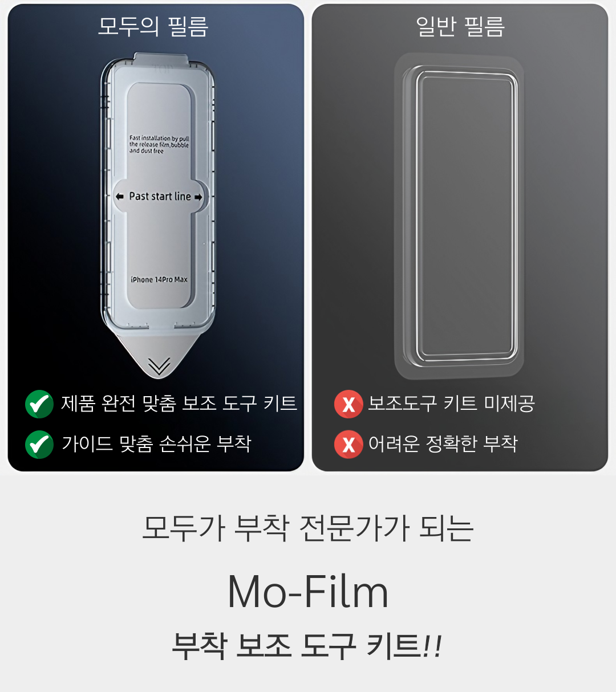Click the 제품 완전 맞춤 보조 도구 키트 text
The image size is (616, 692).
[179, 404]
